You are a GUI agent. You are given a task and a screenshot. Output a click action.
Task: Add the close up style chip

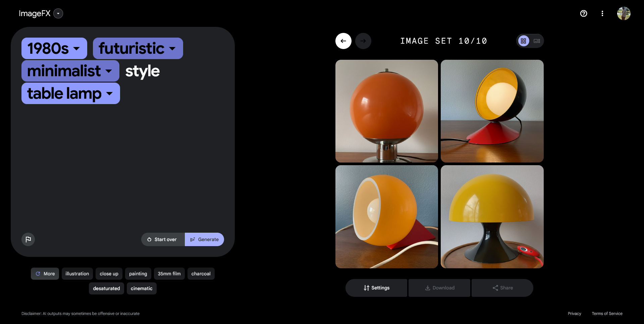tap(109, 274)
